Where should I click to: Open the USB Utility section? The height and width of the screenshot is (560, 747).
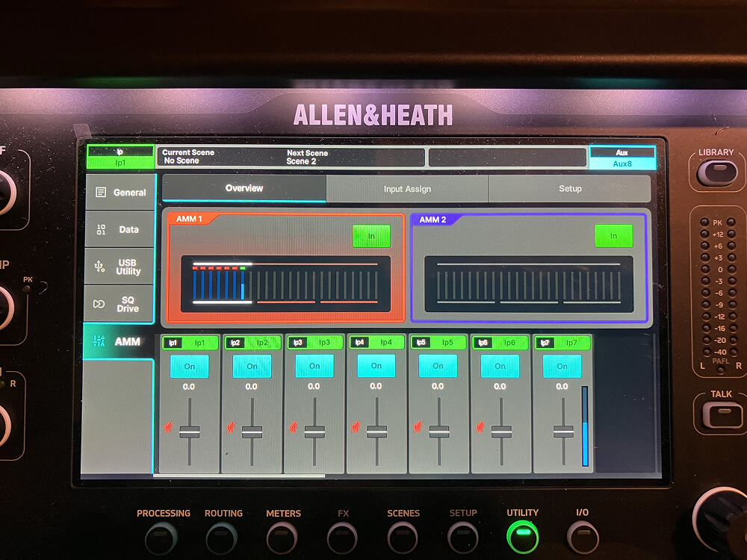[119, 267]
